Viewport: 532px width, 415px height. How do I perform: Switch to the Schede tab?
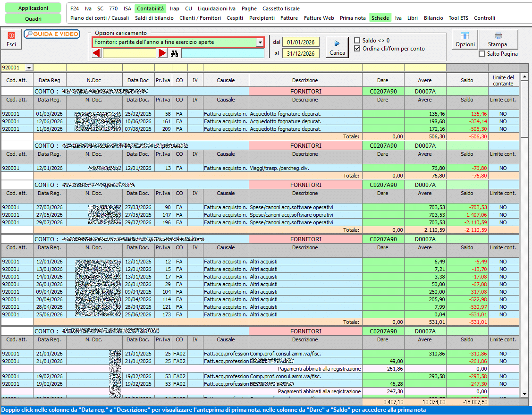(380, 18)
